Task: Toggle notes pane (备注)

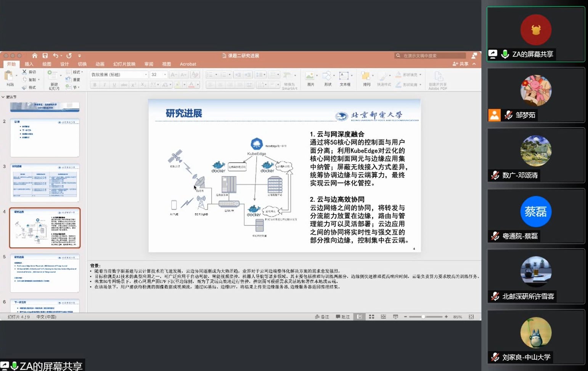Action: click(322, 317)
